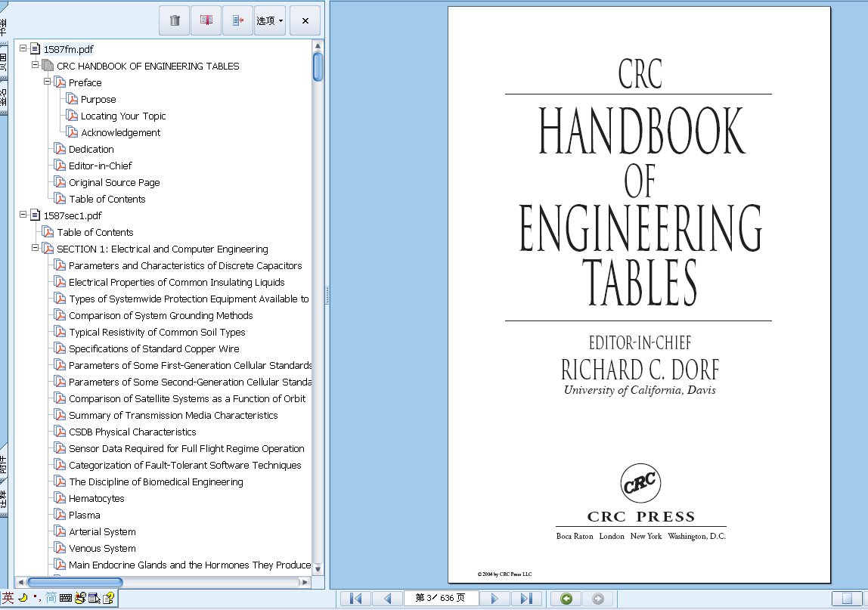Delete the selected bookmark with the trash icon
Viewport: 868px width, 610px height.
[x=175, y=20]
